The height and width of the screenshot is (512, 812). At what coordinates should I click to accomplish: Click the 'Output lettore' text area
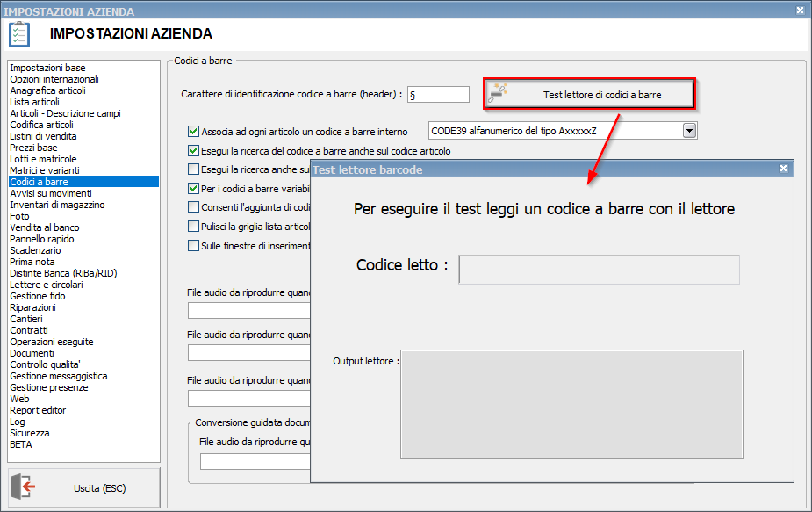click(x=571, y=404)
